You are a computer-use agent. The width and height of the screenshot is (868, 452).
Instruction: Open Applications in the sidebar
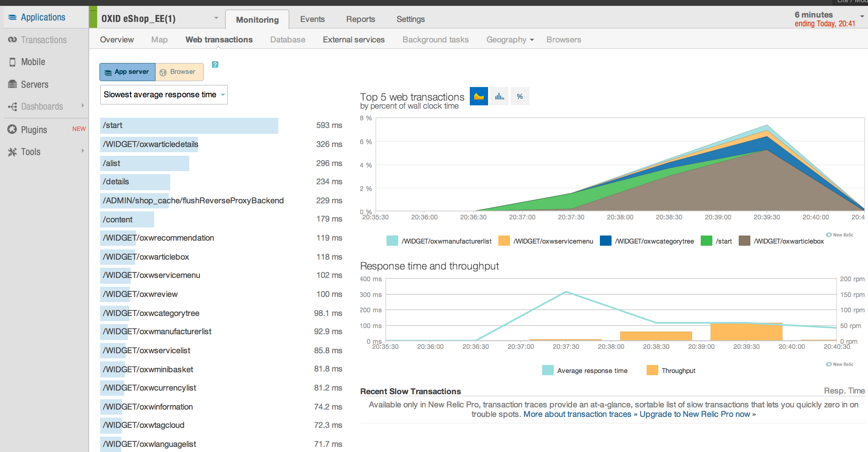[43, 17]
